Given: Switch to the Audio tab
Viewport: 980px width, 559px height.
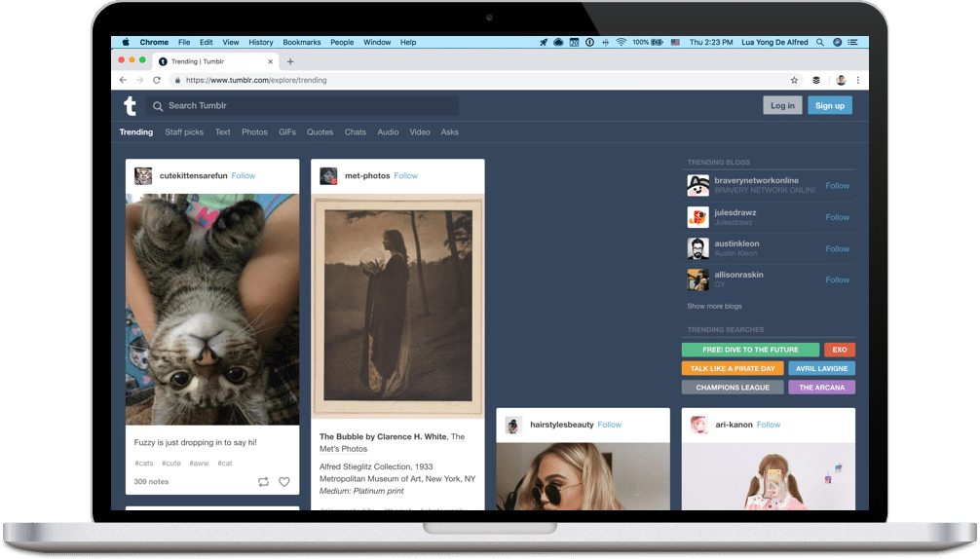Looking at the screenshot, I should pos(388,132).
